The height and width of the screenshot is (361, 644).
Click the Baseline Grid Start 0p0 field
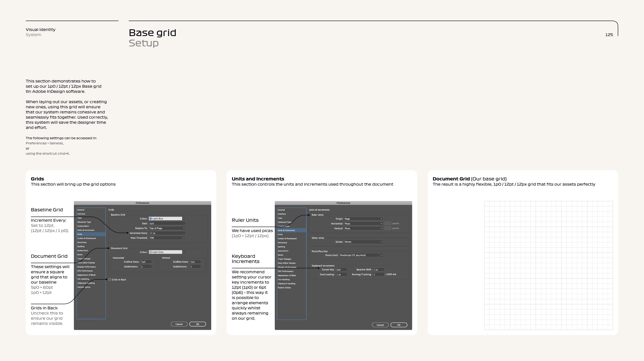167,223
